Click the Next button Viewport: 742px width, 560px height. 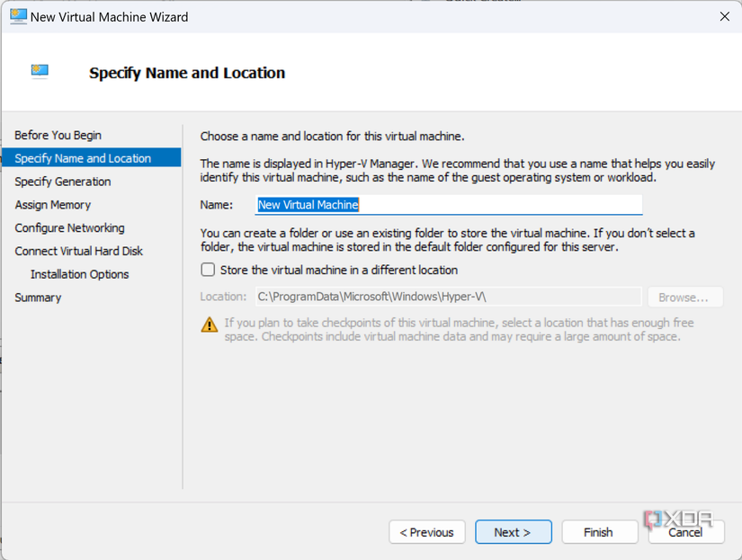[x=514, y=532]
